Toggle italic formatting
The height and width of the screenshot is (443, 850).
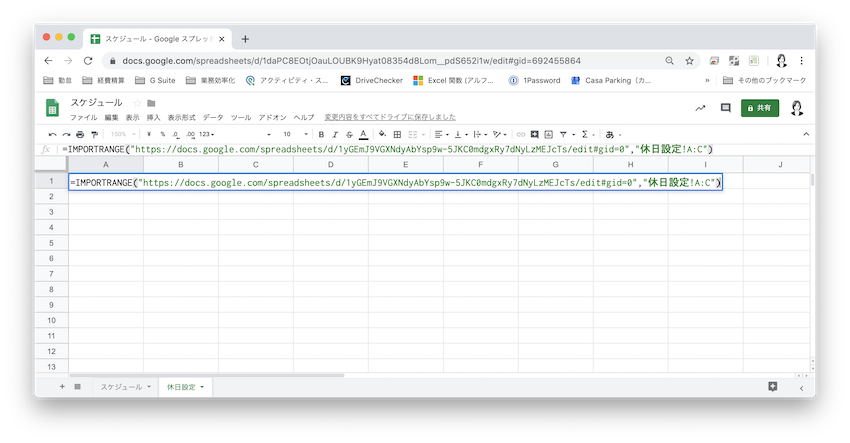pyautogui.click(x=334, y=134)
